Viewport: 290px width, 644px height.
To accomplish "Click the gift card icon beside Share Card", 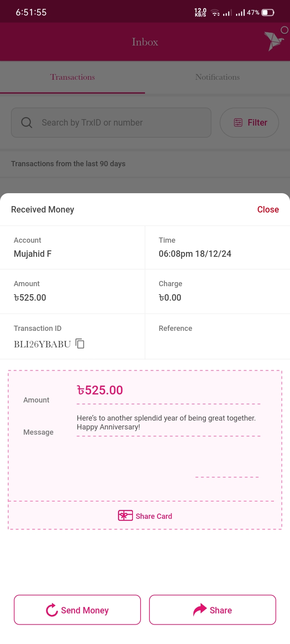I will point(125,516).
